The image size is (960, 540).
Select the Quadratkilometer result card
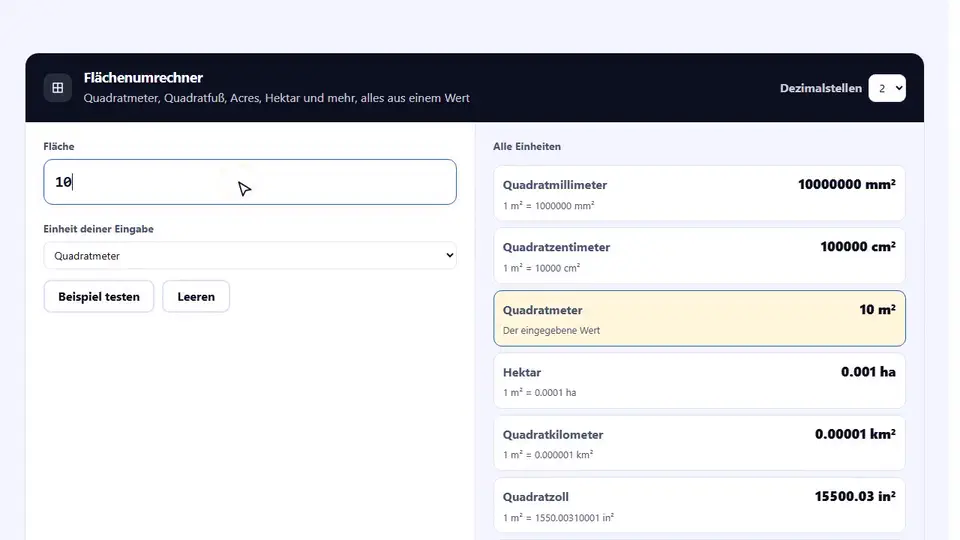point(699,443)
